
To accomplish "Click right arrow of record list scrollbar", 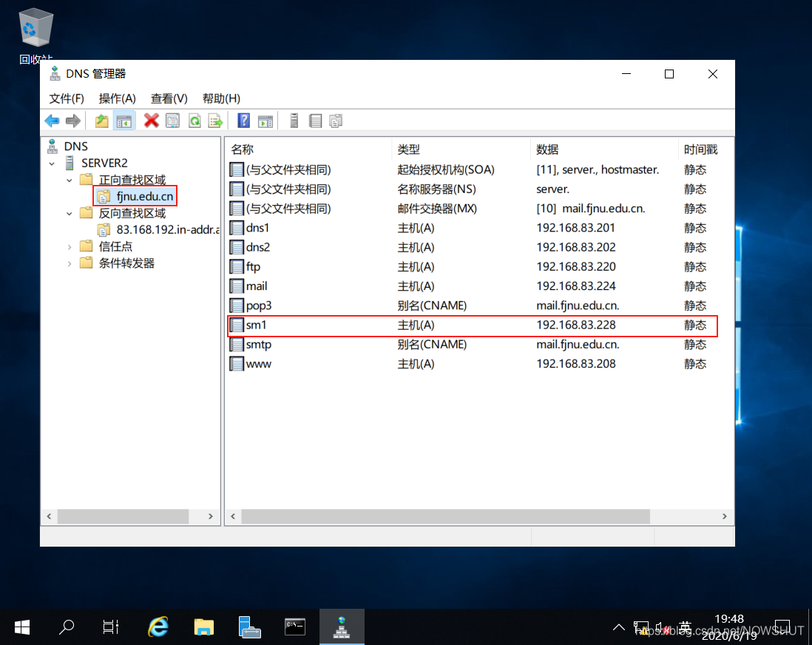I will (725, 516).
